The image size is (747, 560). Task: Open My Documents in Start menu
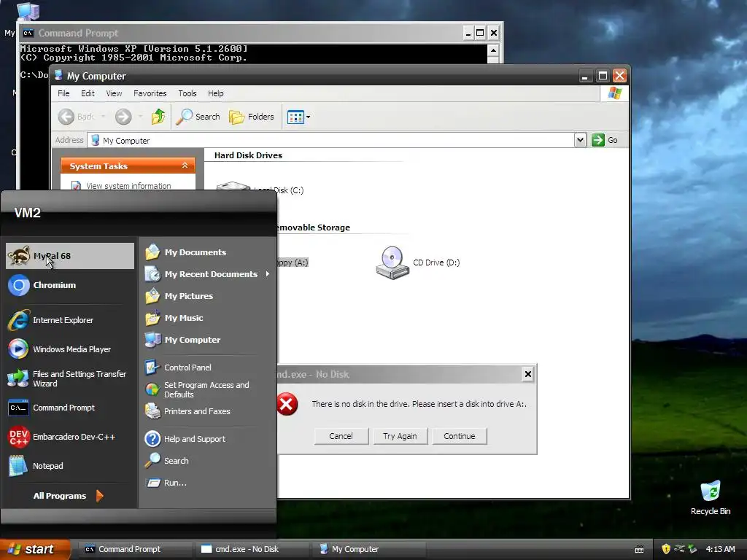207,252
